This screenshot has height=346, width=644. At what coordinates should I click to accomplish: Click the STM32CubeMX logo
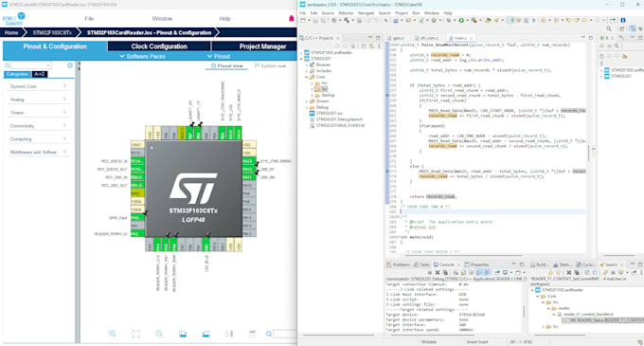14,19
